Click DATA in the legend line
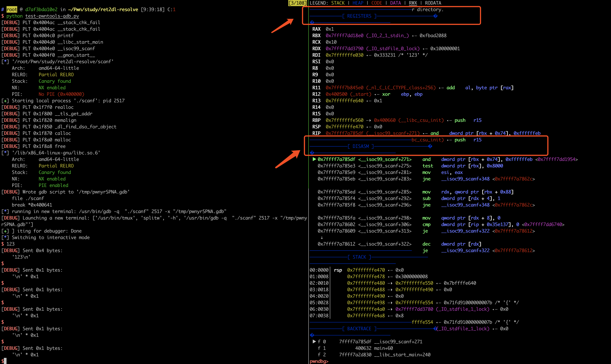611x364 pixels. point(395,3)
